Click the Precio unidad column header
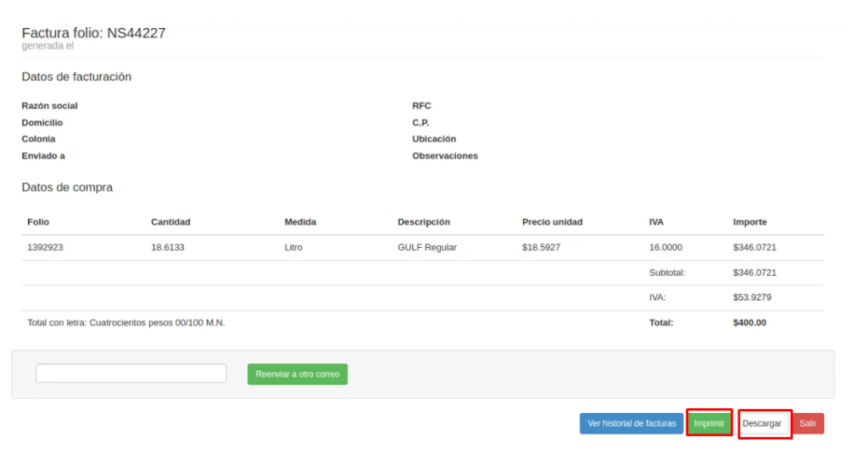Viewport: 868px width, 453px height. (x=553, y=222)
